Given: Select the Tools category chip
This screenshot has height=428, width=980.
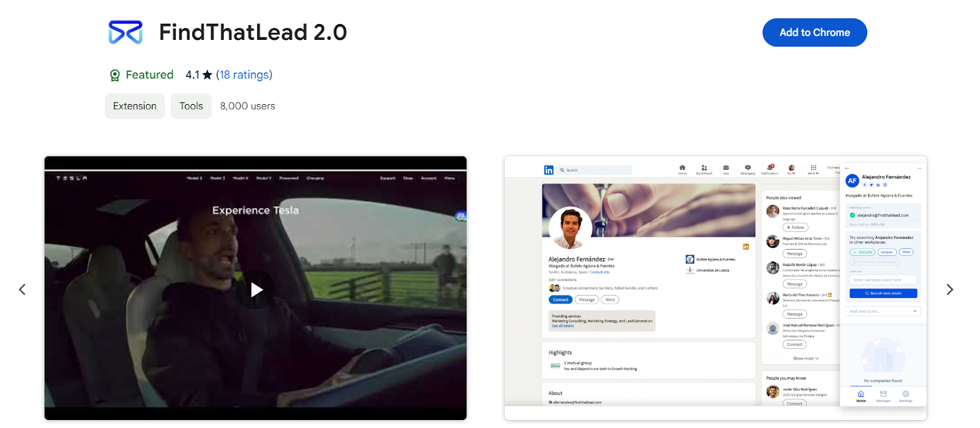Looking at the screenshot, I should coord(191,106).
